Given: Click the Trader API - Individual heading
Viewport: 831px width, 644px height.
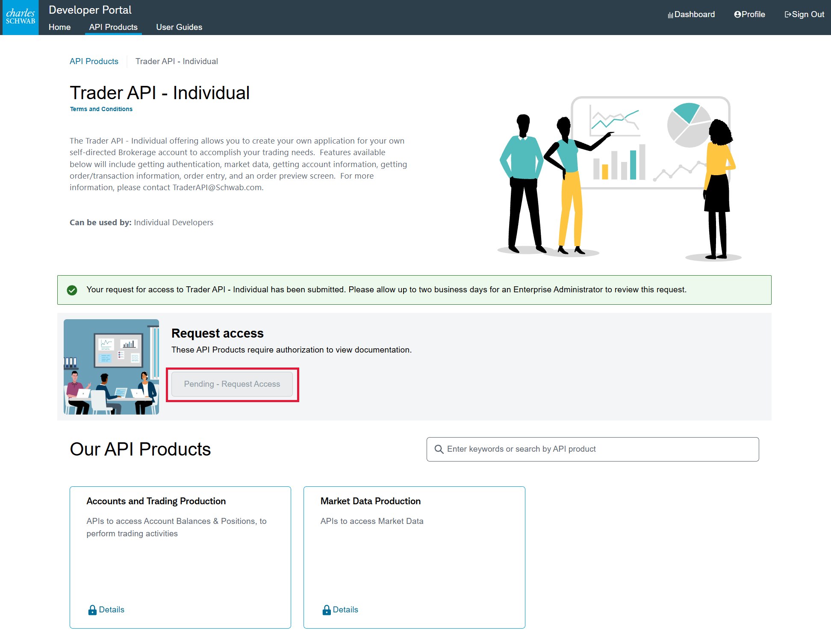Looking at the screenshot, I should coord(159,93).
